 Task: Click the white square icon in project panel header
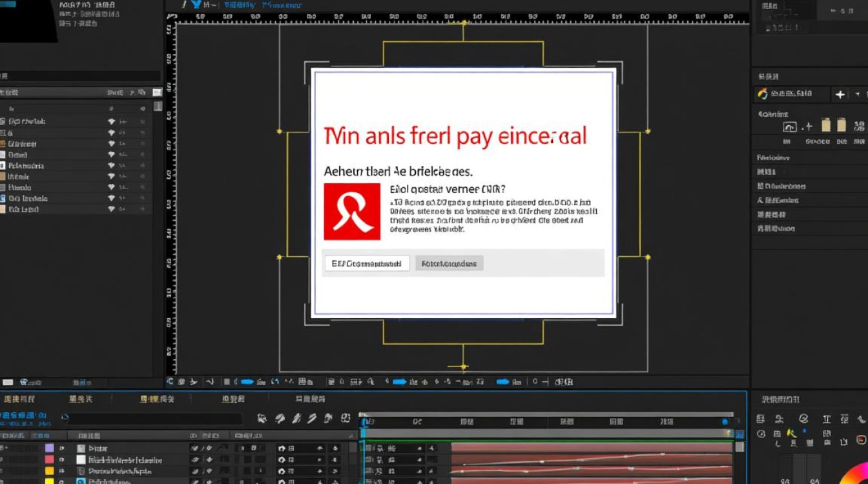pos(157,92)
